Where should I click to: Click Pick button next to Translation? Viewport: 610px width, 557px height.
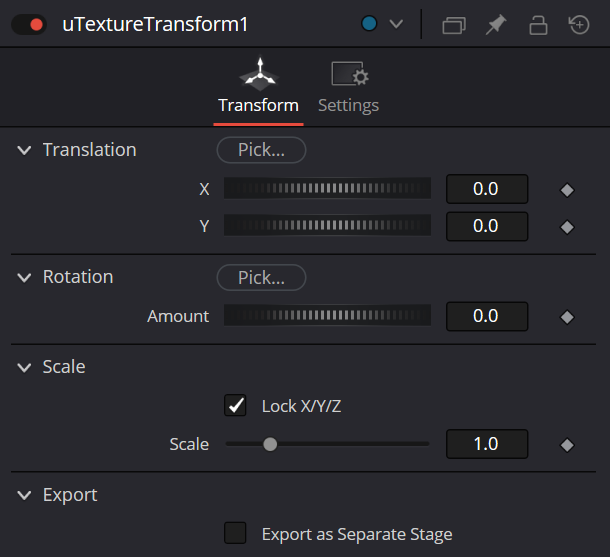click(261, 150)
